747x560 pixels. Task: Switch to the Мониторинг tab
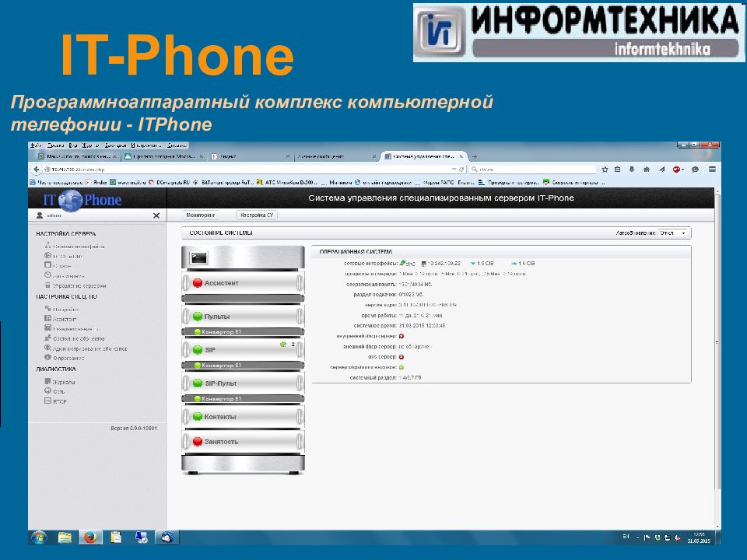[x=201, y=215]
